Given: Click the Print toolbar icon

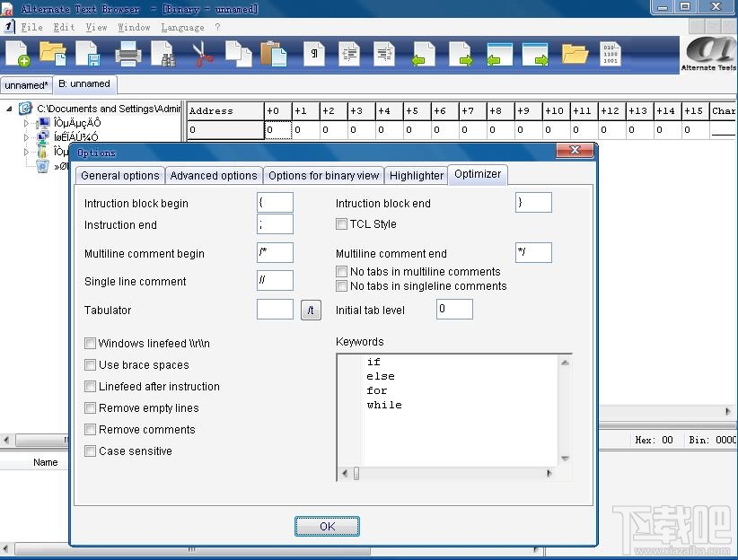Looking at the screenshot, I should [128, 54].
